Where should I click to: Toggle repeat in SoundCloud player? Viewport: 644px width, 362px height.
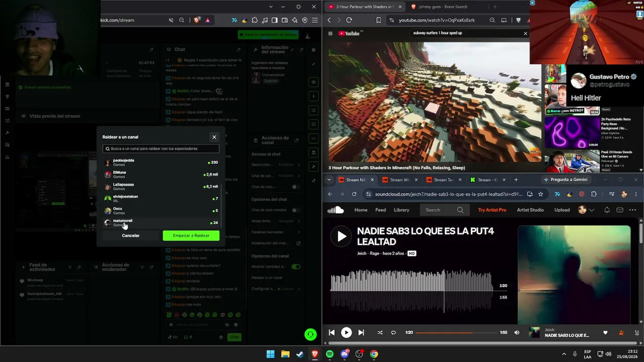(x=393, y=332)
